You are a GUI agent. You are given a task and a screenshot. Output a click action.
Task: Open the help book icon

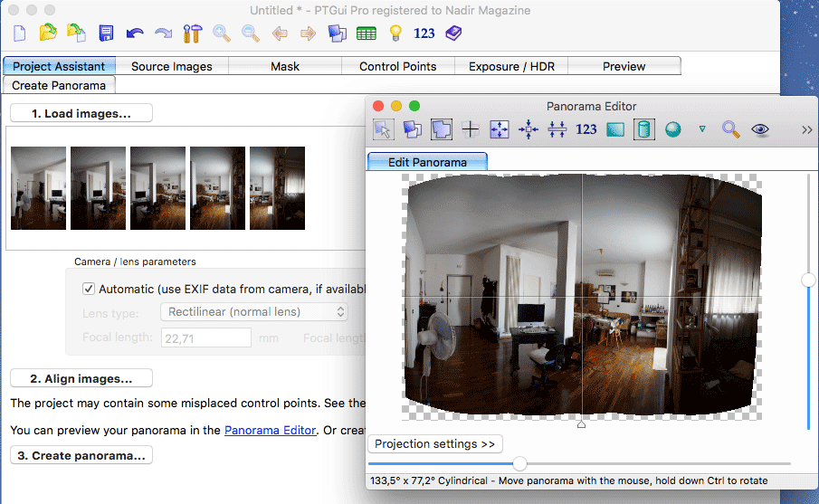pos(453,33)
